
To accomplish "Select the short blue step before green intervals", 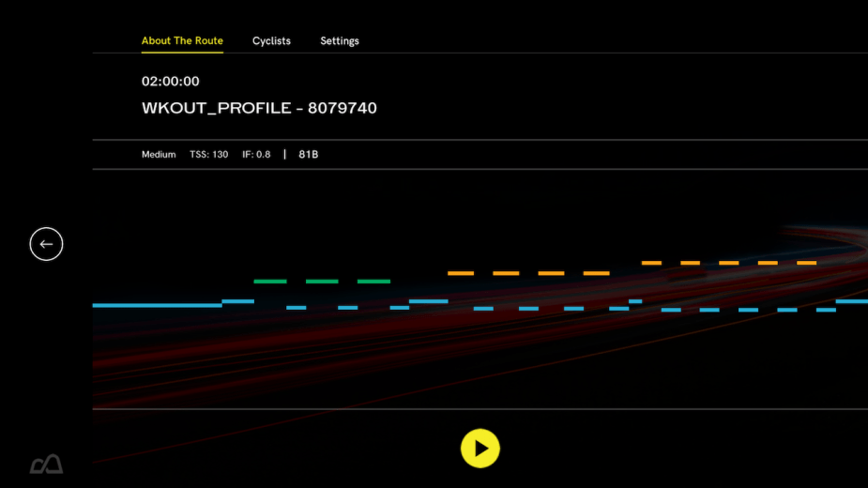I will click(x=237, y=301).
